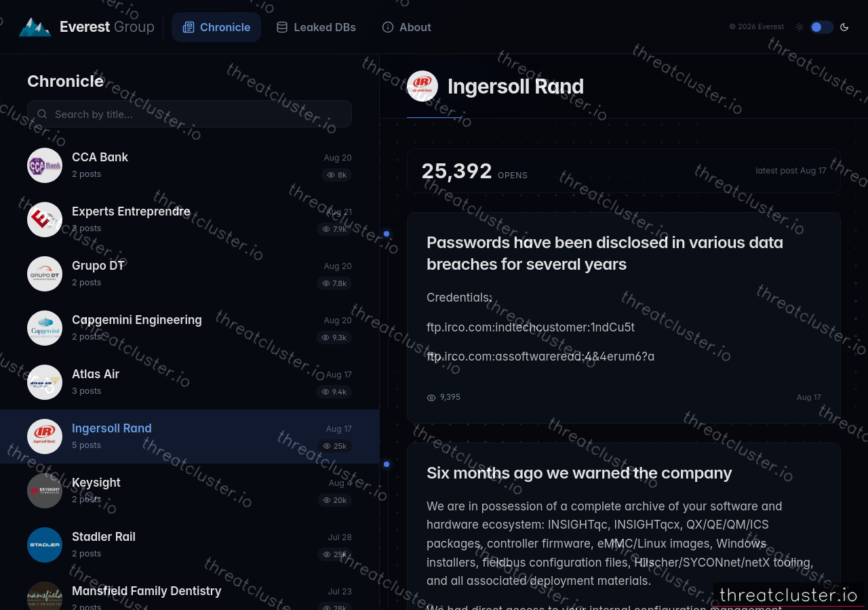Click the search magnifier icon
Screen dimensions: 868x610
coord(42,114)
